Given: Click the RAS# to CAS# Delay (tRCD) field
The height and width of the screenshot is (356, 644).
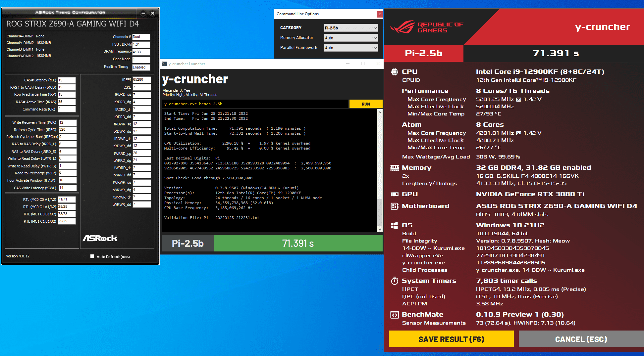Looking at the screenshot, I should click(x=67, y=87).
